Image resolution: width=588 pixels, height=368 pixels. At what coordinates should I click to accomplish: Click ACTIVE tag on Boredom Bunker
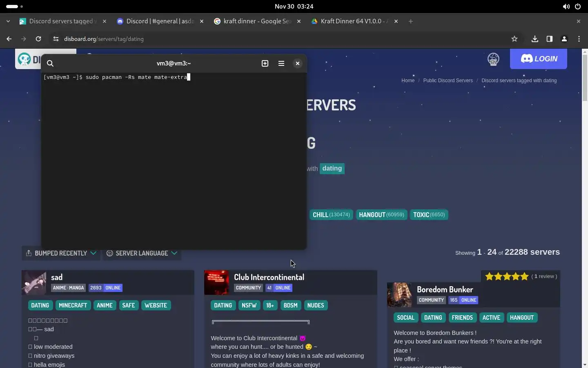(x=491, y=318)
